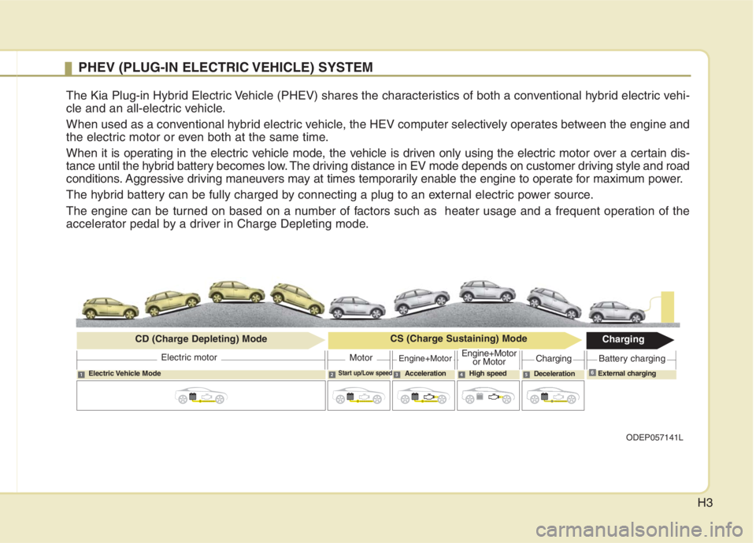Click the paragraph starting 'When it is operating'

(x=377, y=166)
